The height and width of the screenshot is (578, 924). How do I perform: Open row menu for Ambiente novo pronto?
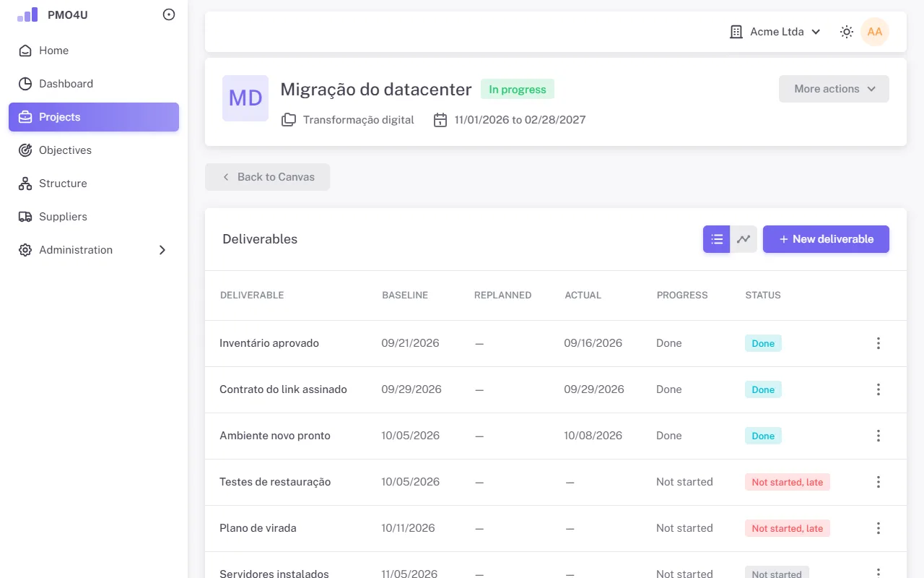point(879,436)
